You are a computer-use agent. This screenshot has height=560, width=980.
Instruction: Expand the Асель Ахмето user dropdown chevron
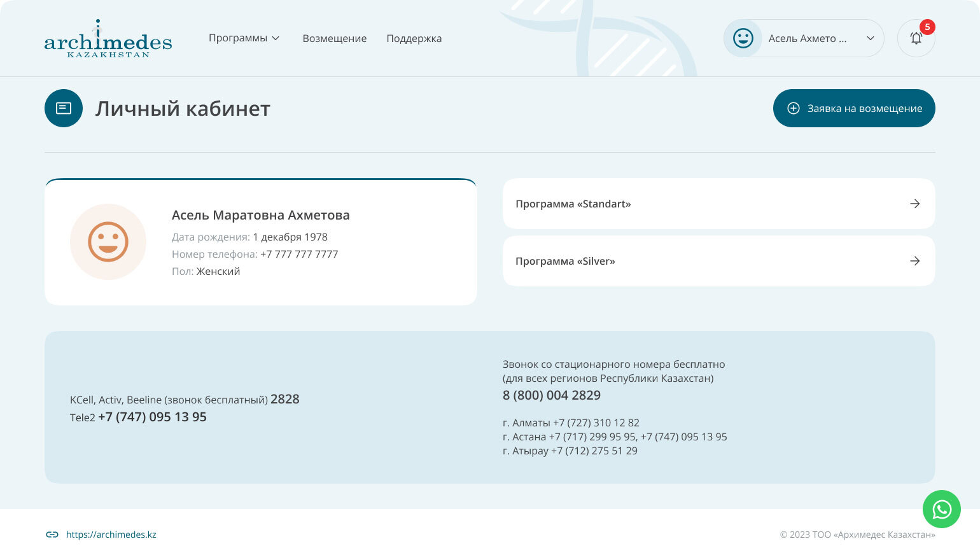click(870, 38)
